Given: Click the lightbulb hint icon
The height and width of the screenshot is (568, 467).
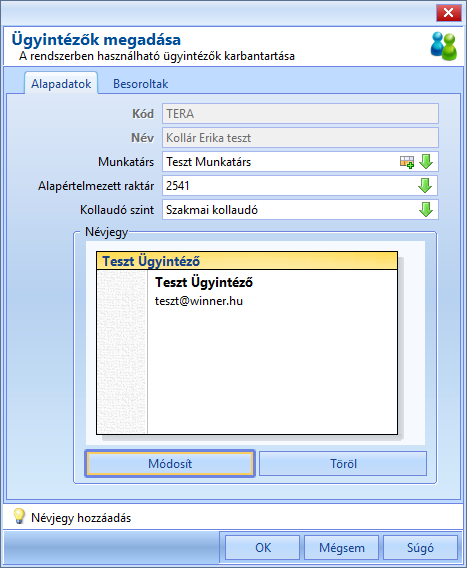Looking at the screenshot, I should 18,516.
